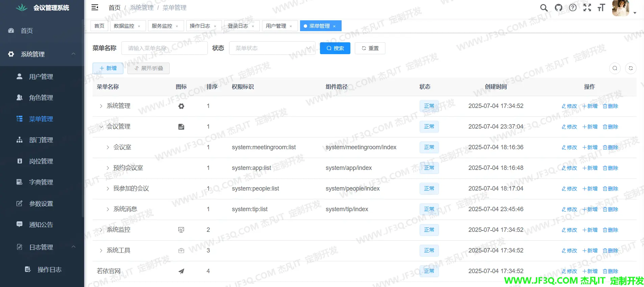Viewport: 644px width, 287px height.
Task: Expand the 系统监控 row chevron
Action: pos(101,230)
